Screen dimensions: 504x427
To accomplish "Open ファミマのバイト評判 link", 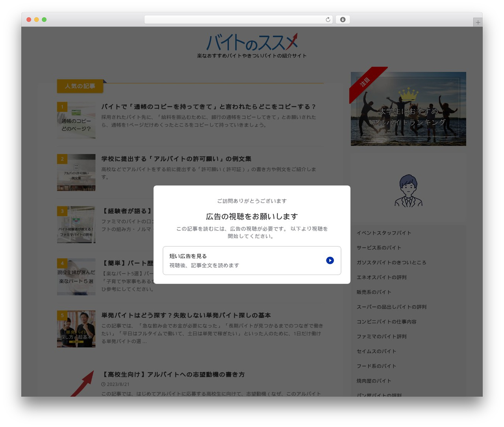I will 382,336.
